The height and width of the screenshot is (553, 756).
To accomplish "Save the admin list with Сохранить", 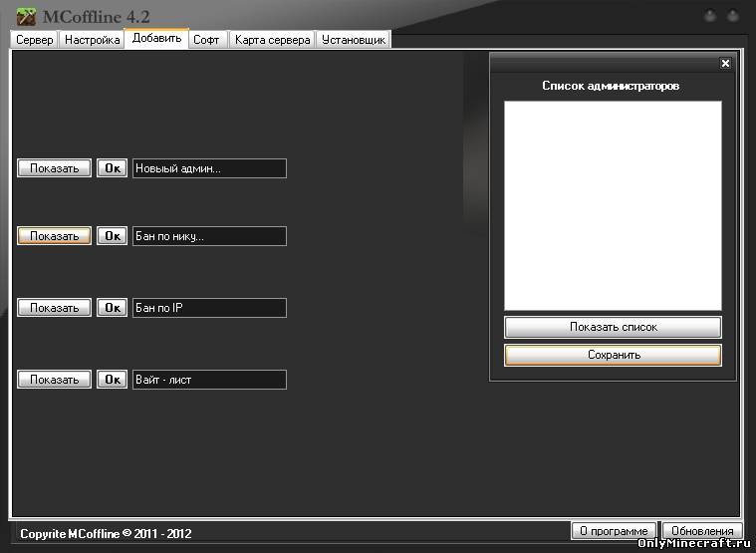I will (x=613, y=355).
